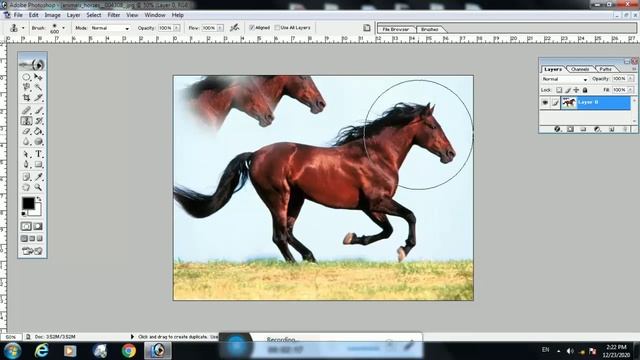The image size is (640, 360).
Task: Switch to the Paths tab
Action: pyautogui.click(x=606, y=69)
